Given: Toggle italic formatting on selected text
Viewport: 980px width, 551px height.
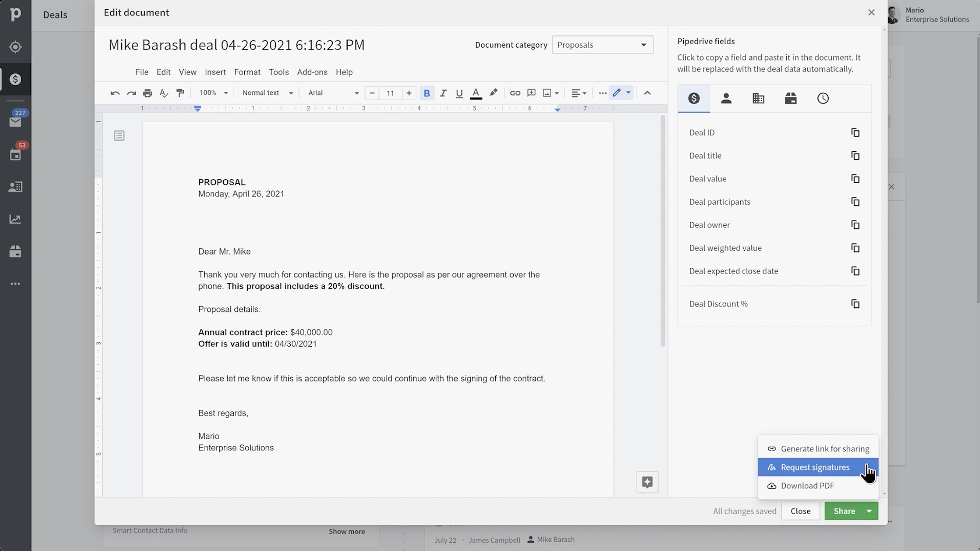Looking at the screenshot, I should (443, 93).
